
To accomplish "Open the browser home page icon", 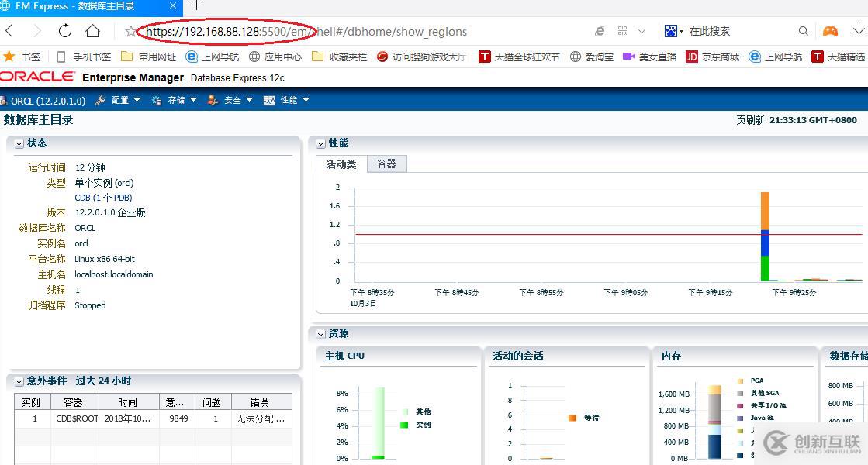I will pos(92,31).
